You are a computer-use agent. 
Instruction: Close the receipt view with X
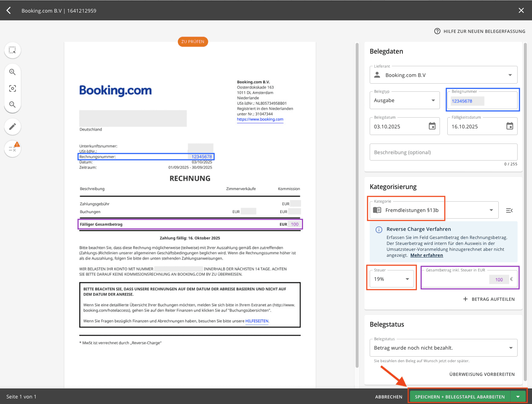tap(521, 10)
